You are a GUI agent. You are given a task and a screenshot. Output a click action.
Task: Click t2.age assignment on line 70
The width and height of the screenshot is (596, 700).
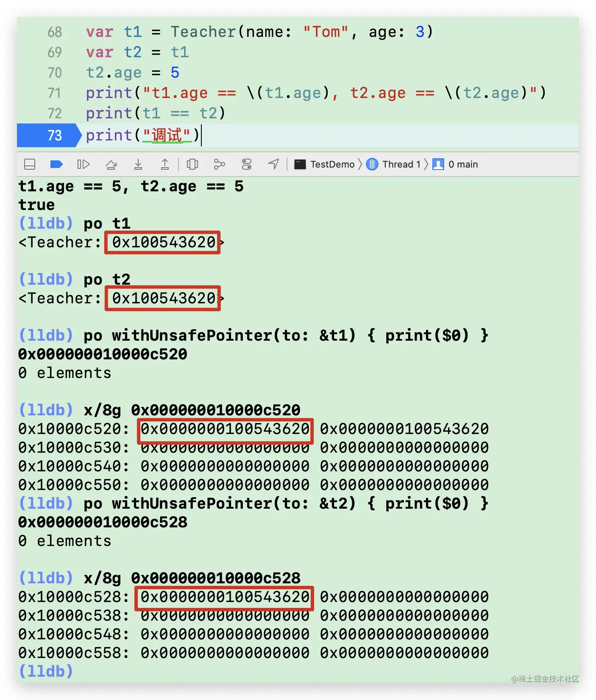pyautogui.click(x=133, y=73)
